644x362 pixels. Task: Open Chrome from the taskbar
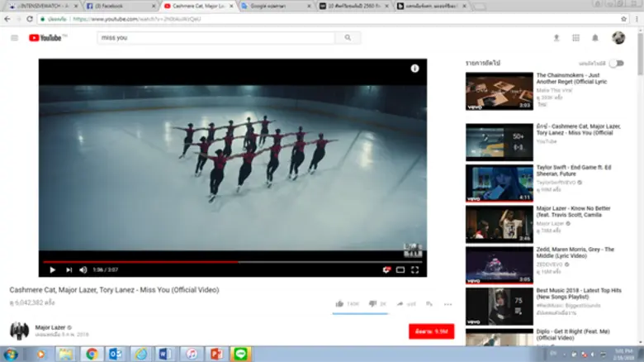(x=92, y=355)
